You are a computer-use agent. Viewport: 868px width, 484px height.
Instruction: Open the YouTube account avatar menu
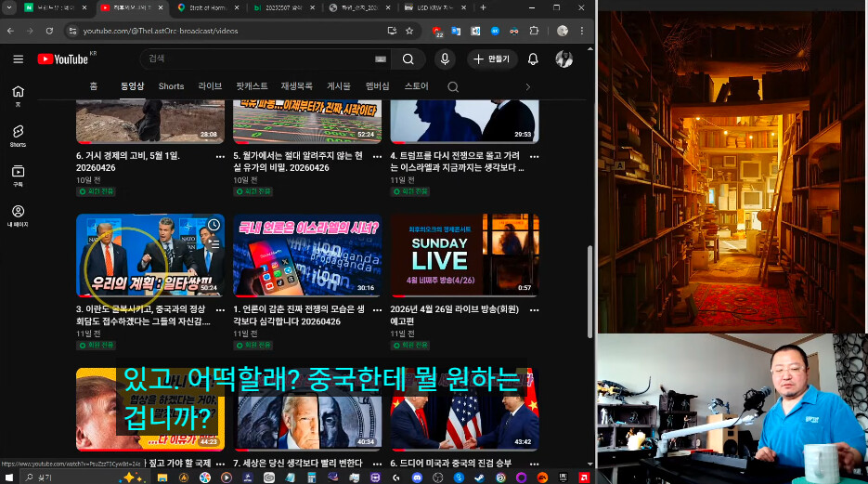pos(564,59)
